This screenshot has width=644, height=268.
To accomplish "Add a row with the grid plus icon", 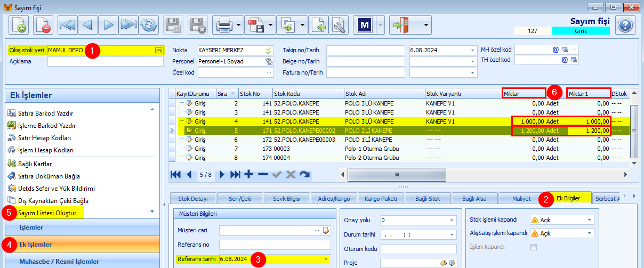I will tap(248, 174).
